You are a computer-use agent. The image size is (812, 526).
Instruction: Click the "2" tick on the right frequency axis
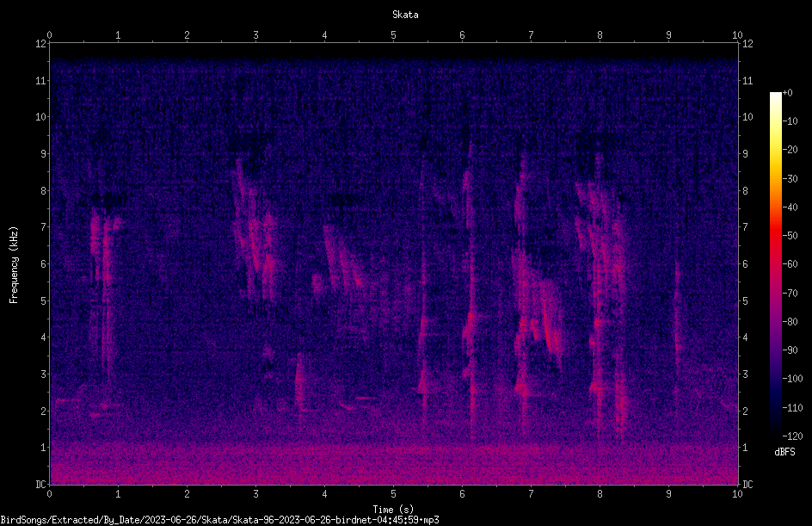pyautogui.click(x=745, y=411)
